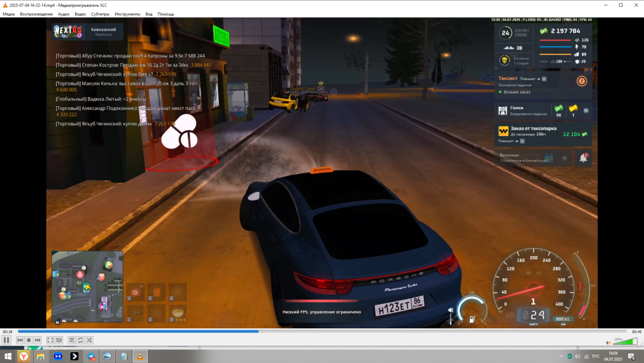Show the VLC playlist
The height and width of the screenshot is (363, 644).
pos(72,340)
